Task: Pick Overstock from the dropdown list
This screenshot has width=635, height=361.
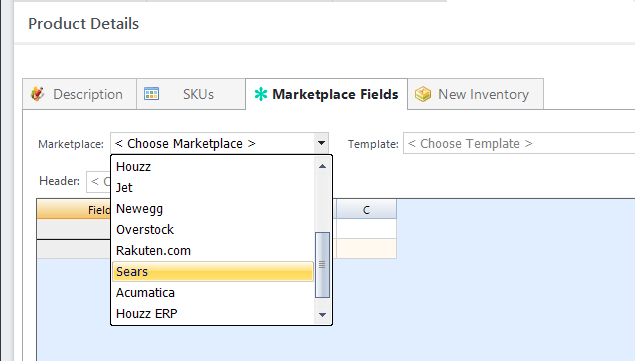Action: (x=213, y=230)
